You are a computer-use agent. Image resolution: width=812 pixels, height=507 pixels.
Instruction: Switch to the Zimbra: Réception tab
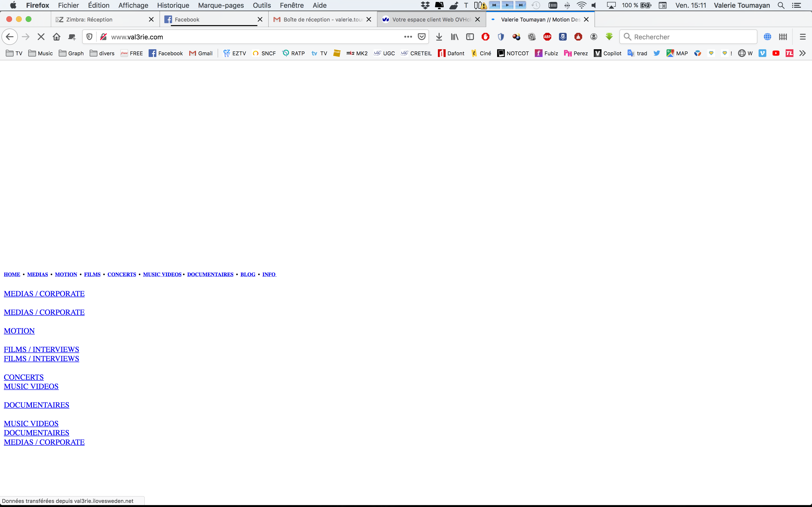pos(89,20)
